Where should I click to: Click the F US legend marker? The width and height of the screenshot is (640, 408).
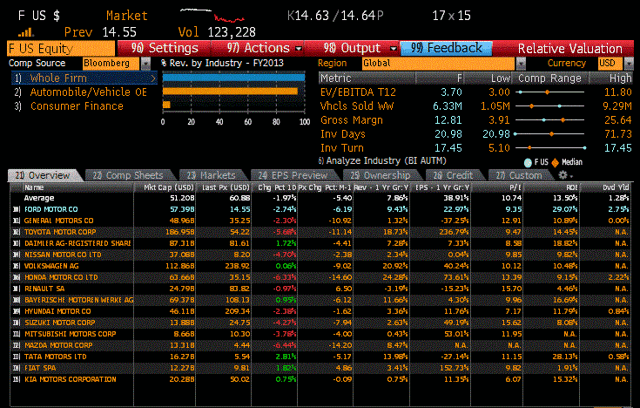528,162
